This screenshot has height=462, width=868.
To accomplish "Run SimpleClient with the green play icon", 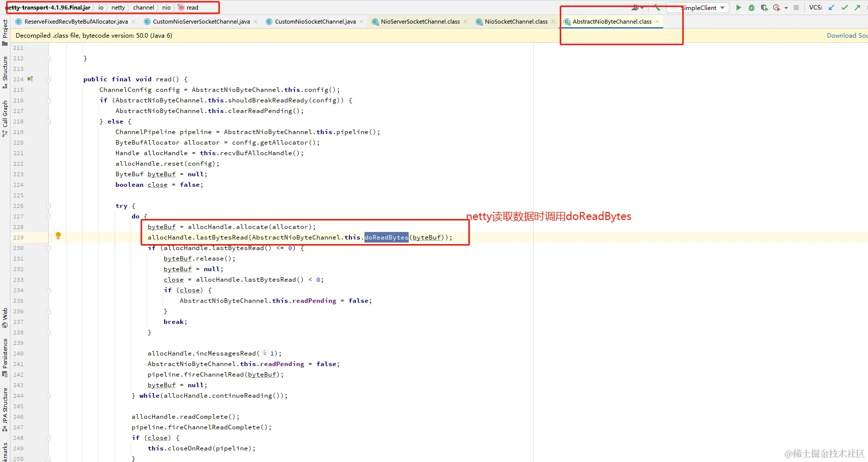I will click(x=738, y=8).
